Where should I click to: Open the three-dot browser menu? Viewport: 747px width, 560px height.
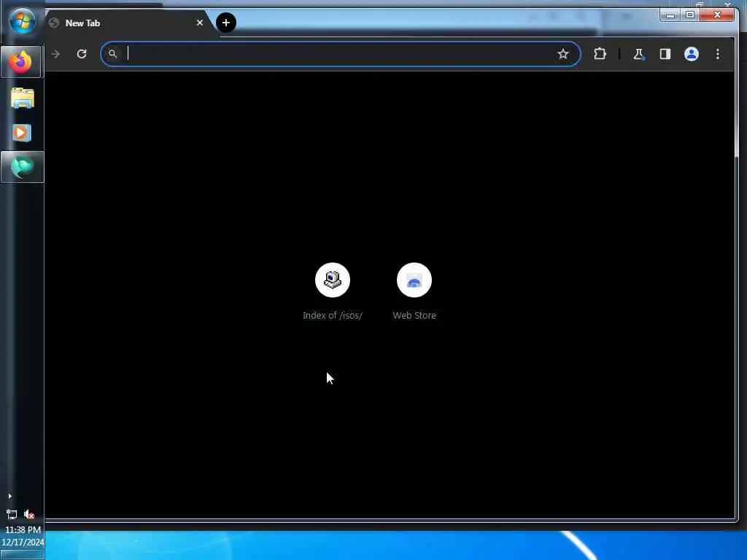(718, 54)
